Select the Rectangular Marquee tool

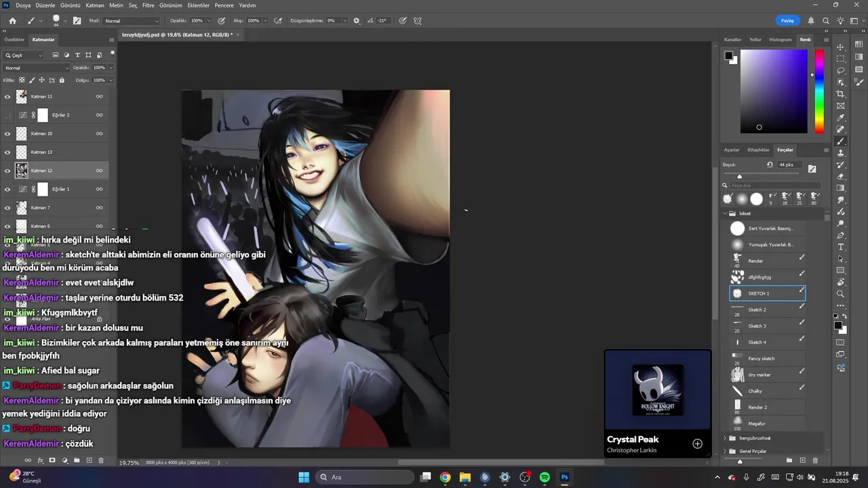[x=841, y=58]
